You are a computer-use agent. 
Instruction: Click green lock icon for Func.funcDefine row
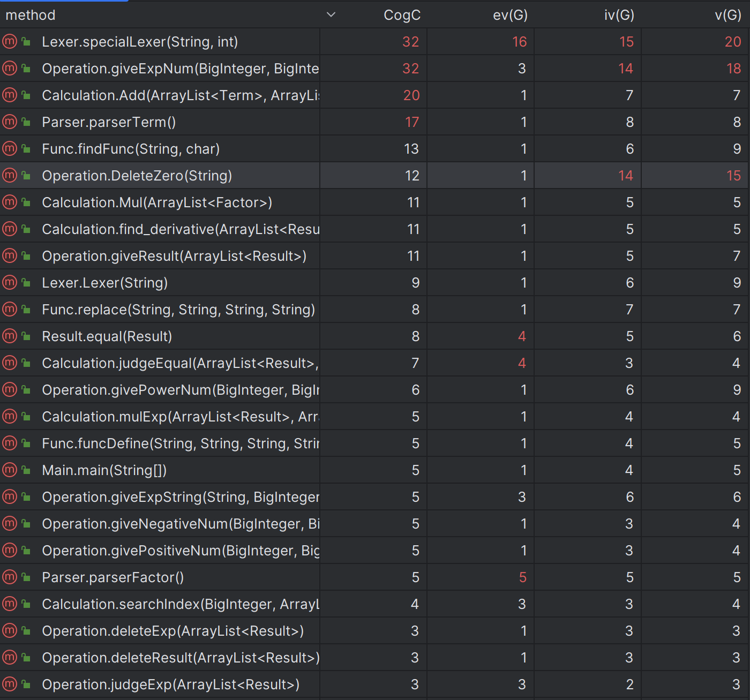pyautogui.click(x=26, y=443)
